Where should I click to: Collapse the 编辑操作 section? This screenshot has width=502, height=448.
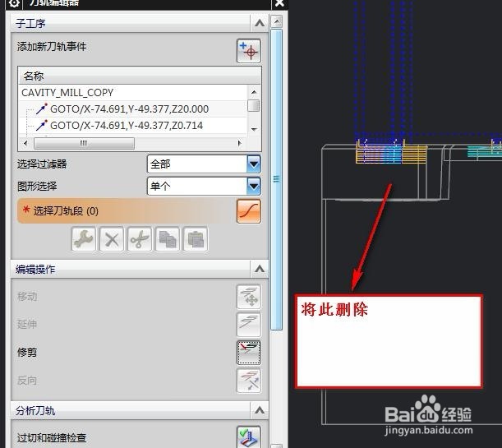point(260,269)
